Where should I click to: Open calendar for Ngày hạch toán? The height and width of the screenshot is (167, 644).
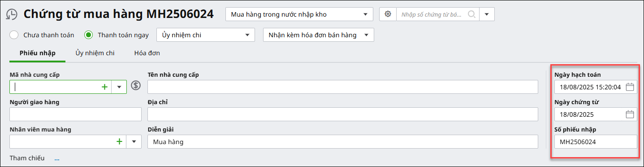click(x=630, y=87)
